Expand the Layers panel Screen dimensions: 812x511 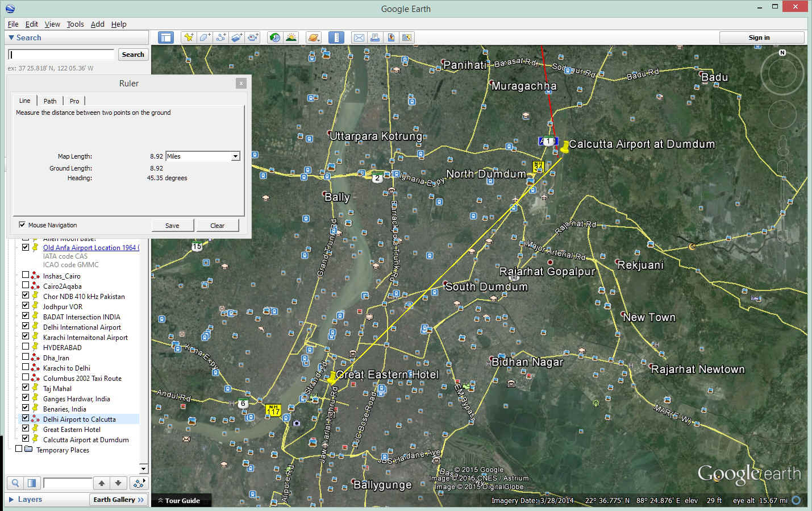(x=11, y=500)
